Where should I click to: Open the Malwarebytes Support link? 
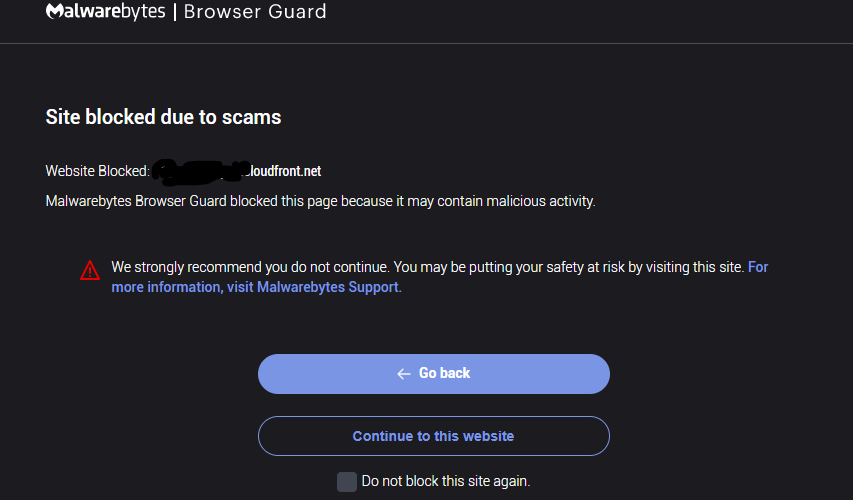[329, 287]
